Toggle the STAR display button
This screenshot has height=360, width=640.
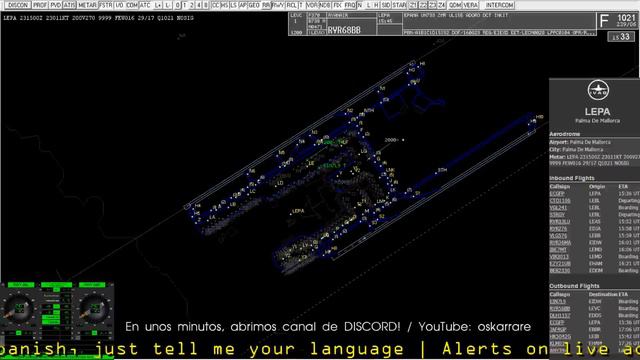(x=399, y=5)
